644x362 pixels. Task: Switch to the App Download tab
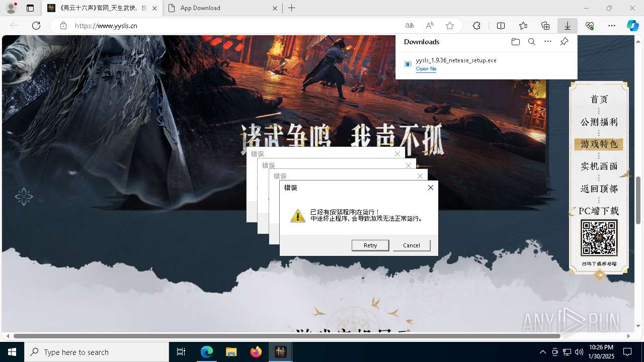(x=222, y=8)
